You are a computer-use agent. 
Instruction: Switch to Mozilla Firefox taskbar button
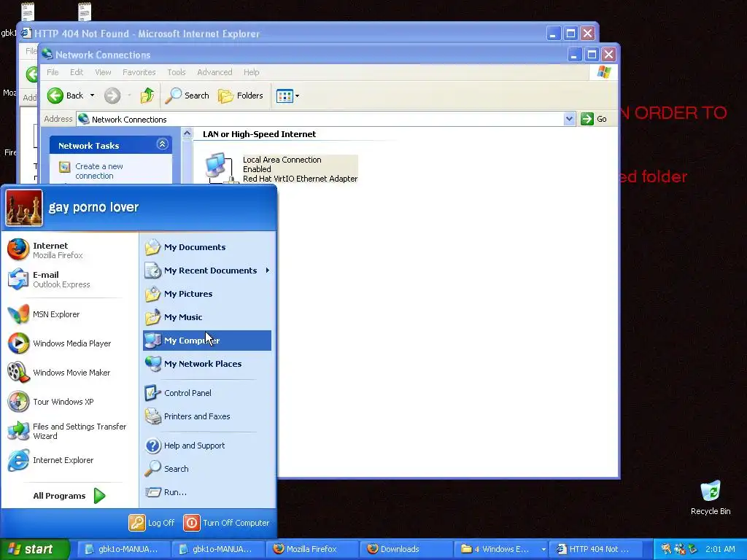point(312,549)
